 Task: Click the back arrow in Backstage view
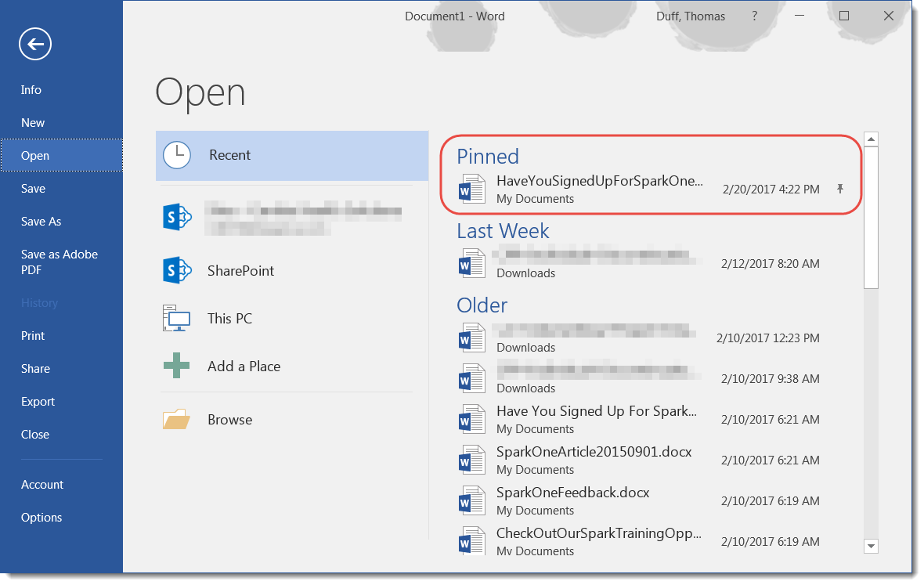coord(34,44)
